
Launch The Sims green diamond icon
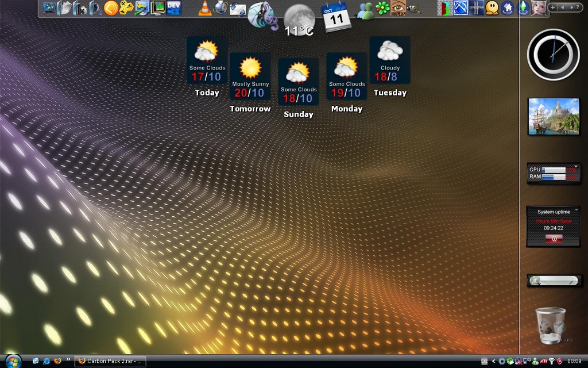pos(523,8)
